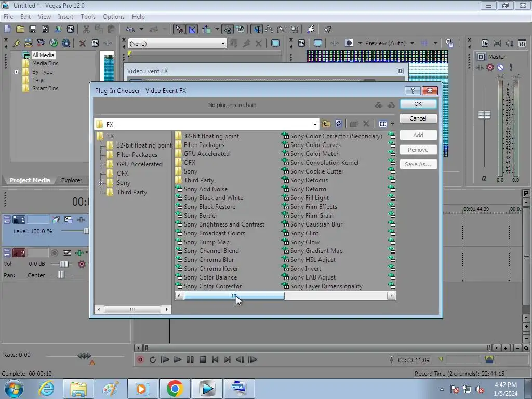532x399 pixels.
Task: Click the Record button in transport bar
Action: coord(140,360)
